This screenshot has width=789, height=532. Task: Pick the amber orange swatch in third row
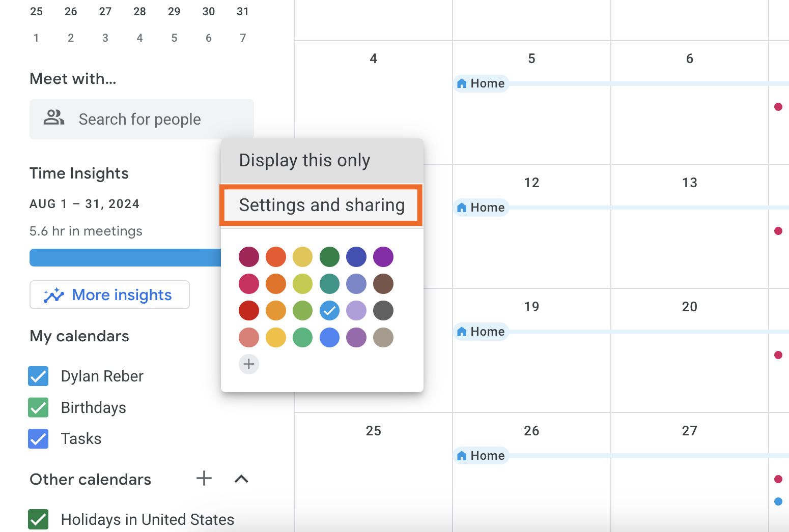coord(276,310)
